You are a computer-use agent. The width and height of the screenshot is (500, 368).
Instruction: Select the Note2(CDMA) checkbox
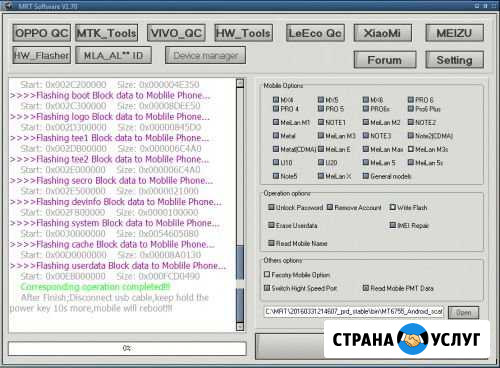411,136
